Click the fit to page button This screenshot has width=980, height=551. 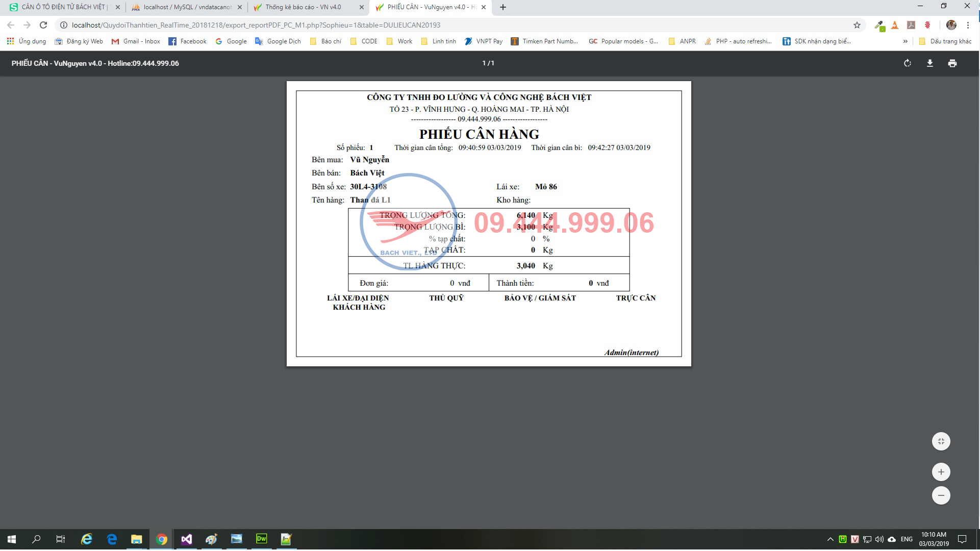(941, 441)
